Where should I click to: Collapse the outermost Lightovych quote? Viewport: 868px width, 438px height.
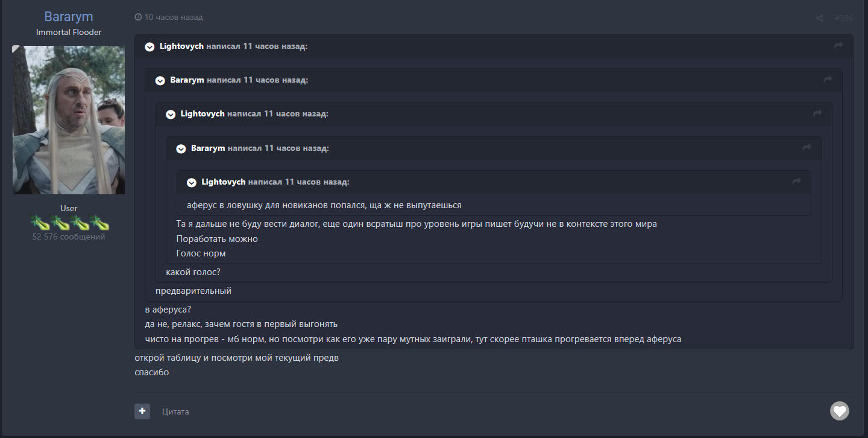click(x=150, y=47)
